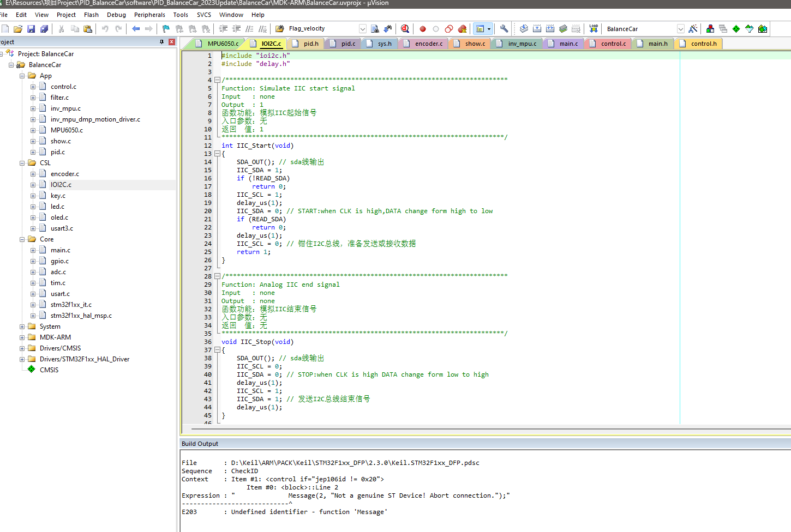Screen dimensions: 791x532
Task: Download to flash using the LOAD icon
Action: pos(594,29)
